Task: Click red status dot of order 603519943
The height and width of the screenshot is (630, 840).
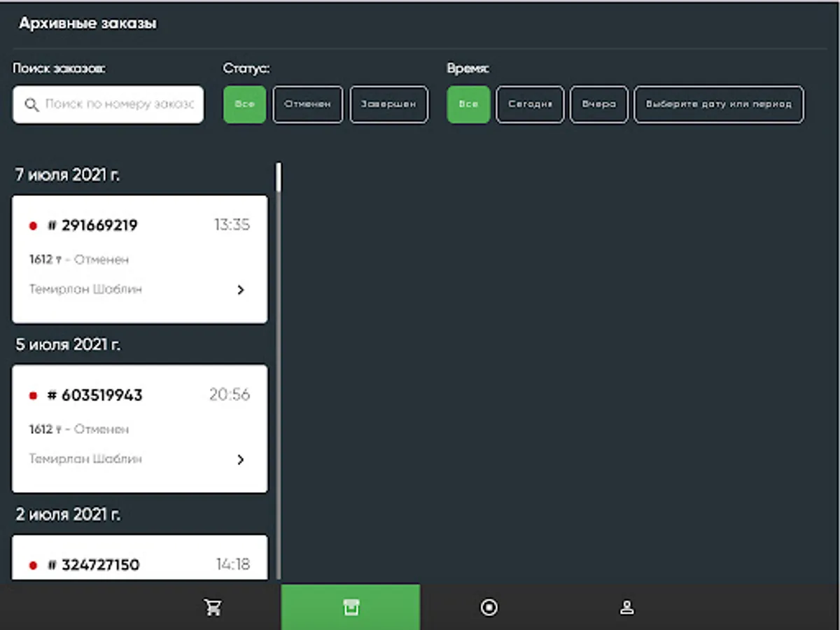Action: (x=33, y=395)
